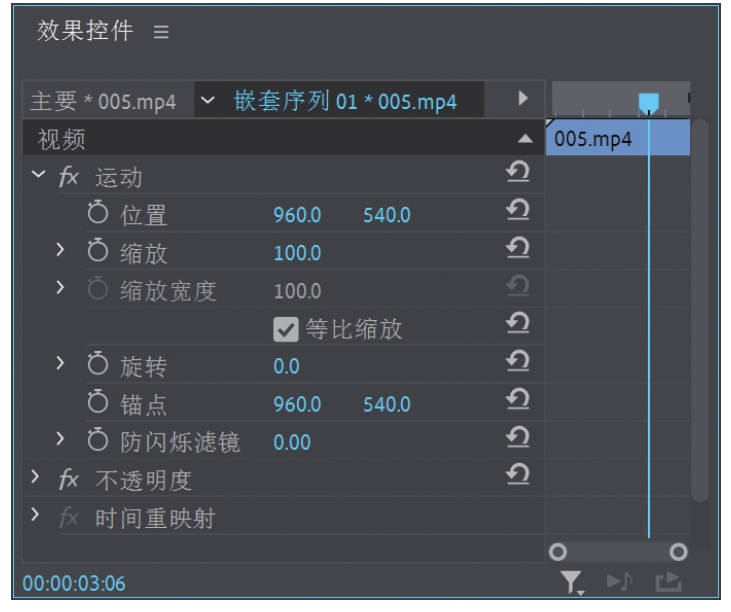Toggle animation stopwatch for 位置
This screenshot has height=612, width=731.
click(x=98, y=212)
